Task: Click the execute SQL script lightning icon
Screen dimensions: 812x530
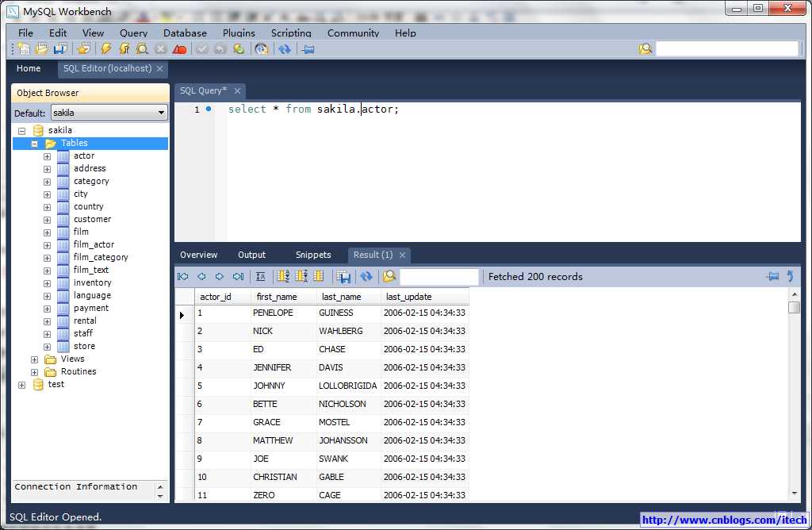Action: [x=105, y=49]
